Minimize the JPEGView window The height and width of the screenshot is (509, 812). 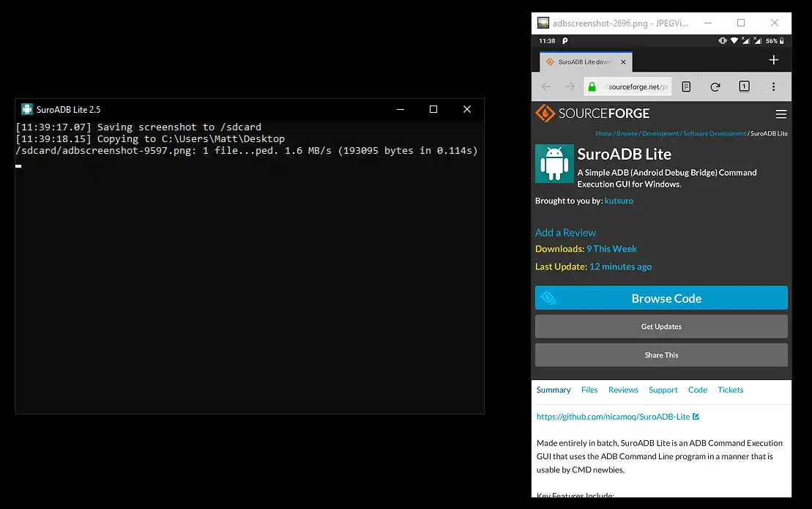tap(708, 23)
